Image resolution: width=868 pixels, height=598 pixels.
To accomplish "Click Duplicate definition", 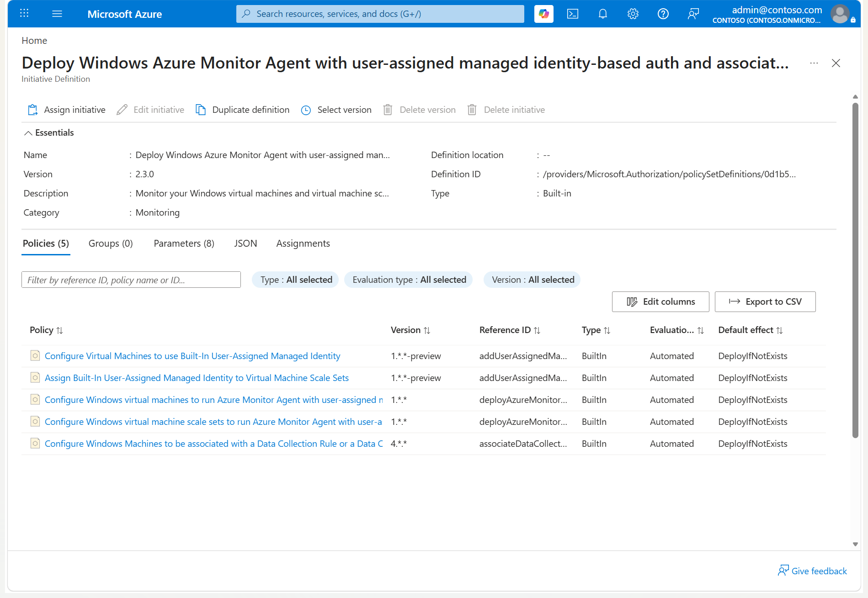I will (243, 110).
